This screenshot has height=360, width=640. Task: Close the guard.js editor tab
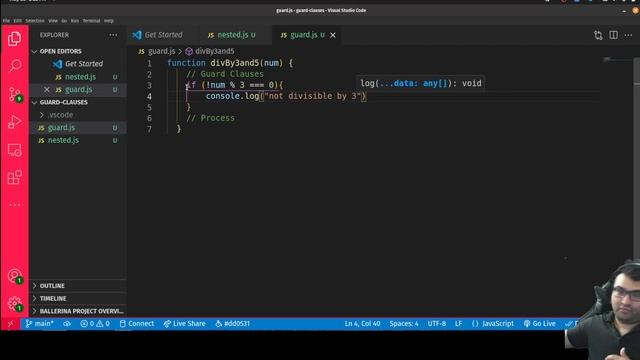[x=333, y=35]
